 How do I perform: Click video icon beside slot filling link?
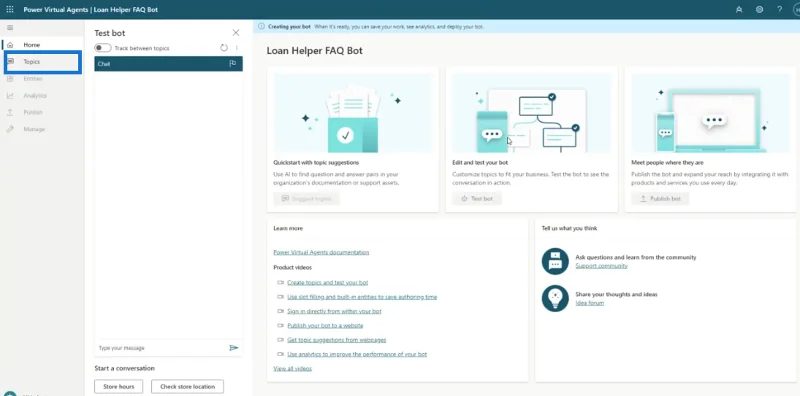(x=280, y=296)
